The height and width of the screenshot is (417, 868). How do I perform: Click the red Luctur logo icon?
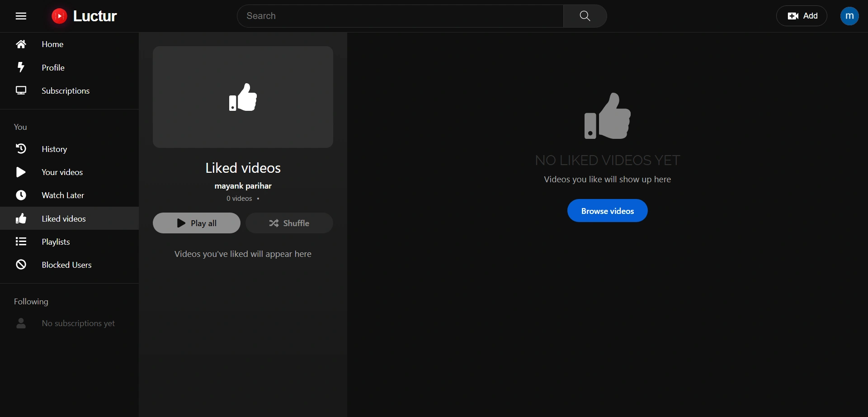tap(59, 16)
